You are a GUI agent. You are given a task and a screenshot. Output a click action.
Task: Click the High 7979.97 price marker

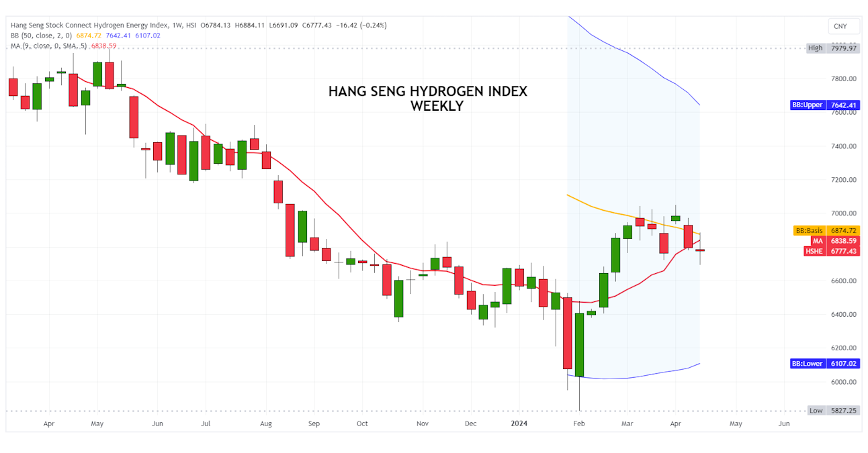coord(832,48)
